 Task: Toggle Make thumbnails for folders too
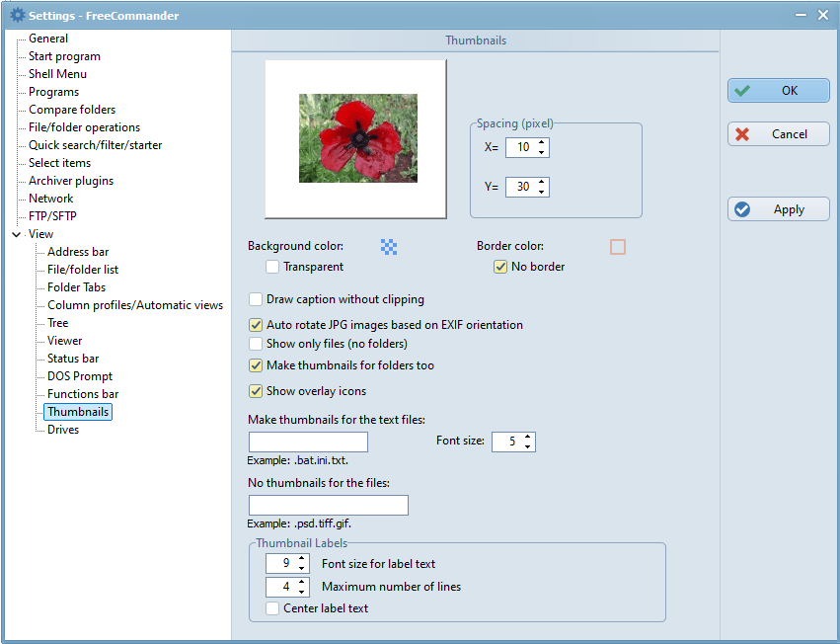256,365
